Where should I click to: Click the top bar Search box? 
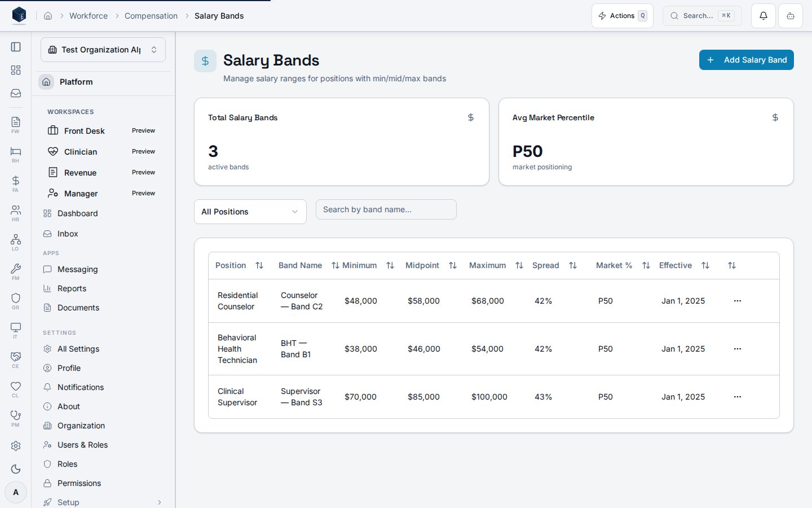point(702,16)
